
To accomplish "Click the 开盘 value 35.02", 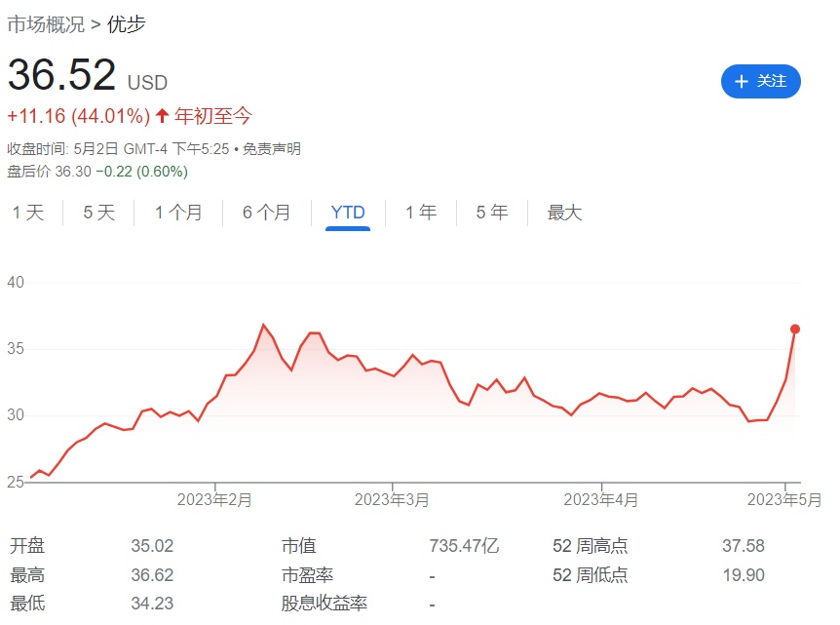I will point(152,546).
